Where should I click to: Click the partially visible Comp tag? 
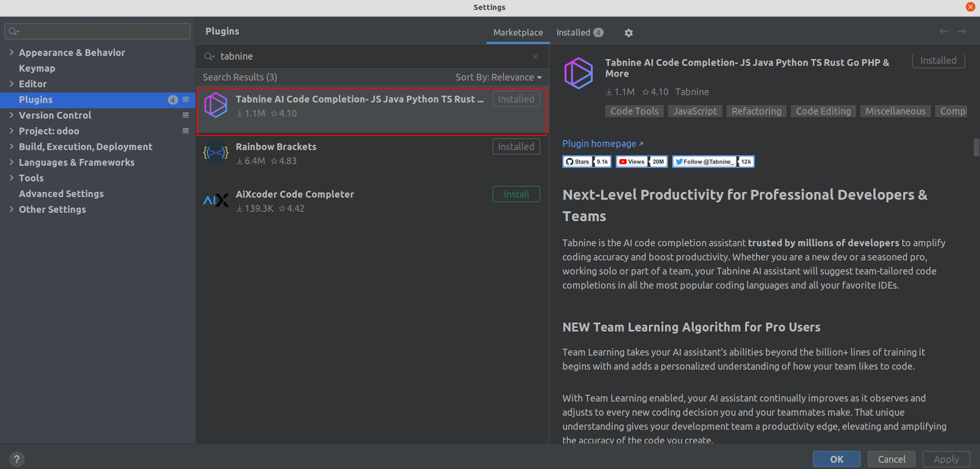[952, 111]
